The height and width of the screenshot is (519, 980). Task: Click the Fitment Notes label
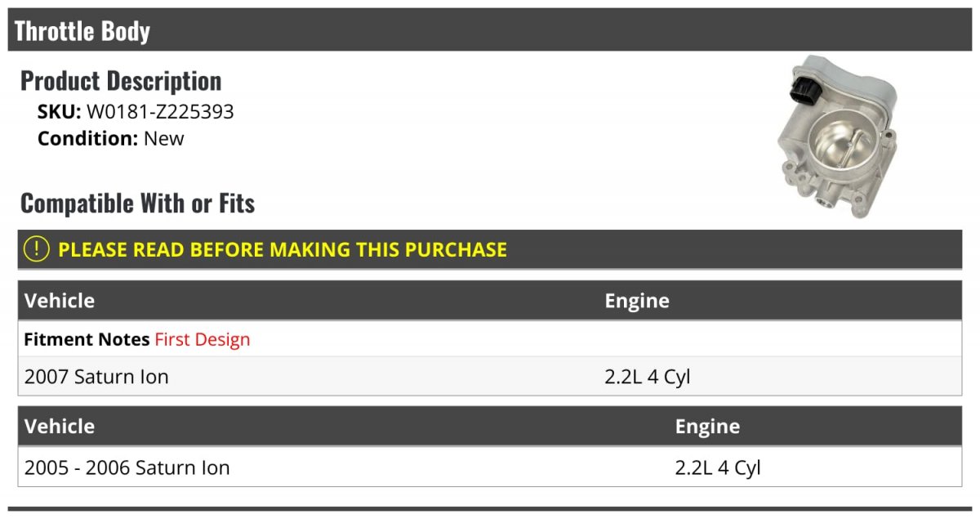tap(87, 339)
